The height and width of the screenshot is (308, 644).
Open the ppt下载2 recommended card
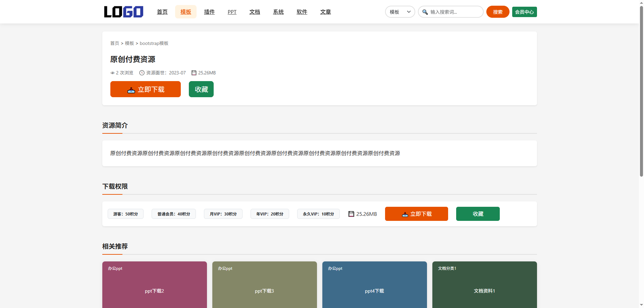point(155,285)
